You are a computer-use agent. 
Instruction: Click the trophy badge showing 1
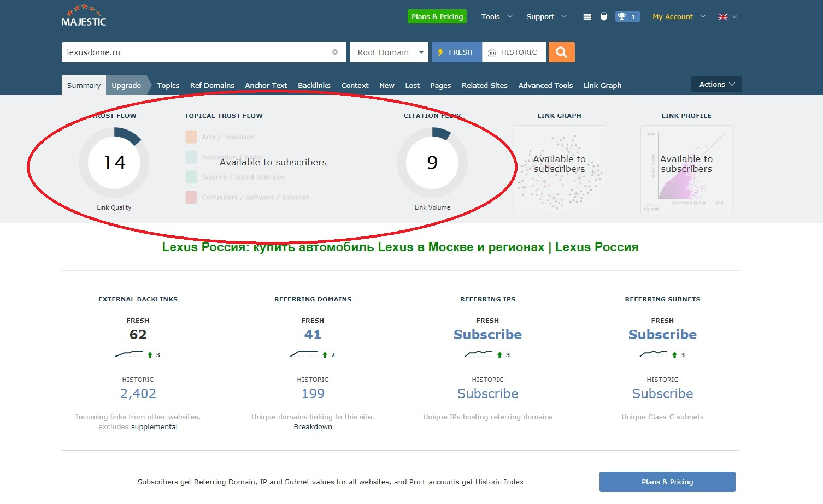point(627,17)
